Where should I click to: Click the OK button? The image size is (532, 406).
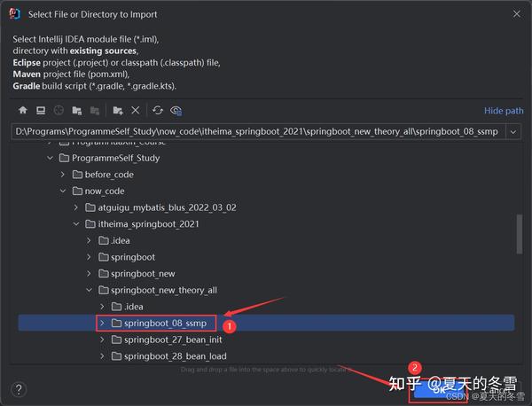click(x=438, y=390)
